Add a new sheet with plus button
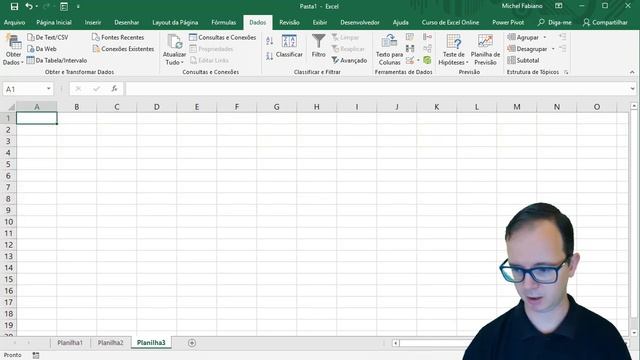This screenshot has height=360, width=640. coord(192,343)
